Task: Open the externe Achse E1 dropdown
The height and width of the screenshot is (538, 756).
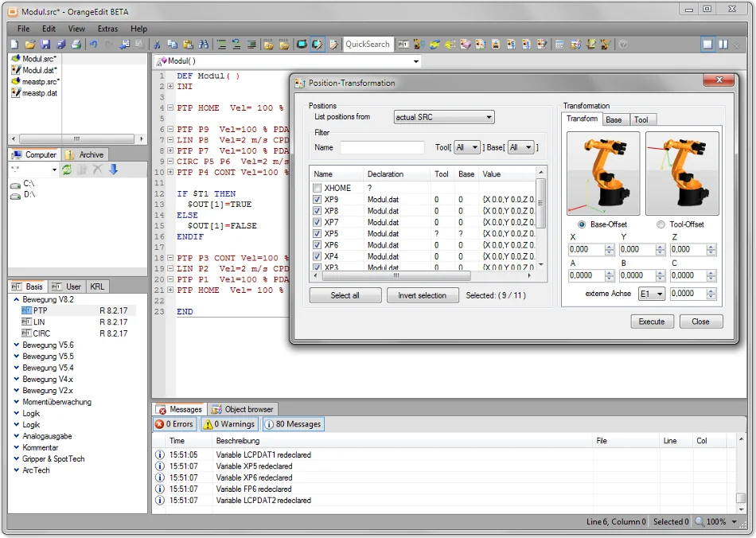Action: tap(652, 294)
